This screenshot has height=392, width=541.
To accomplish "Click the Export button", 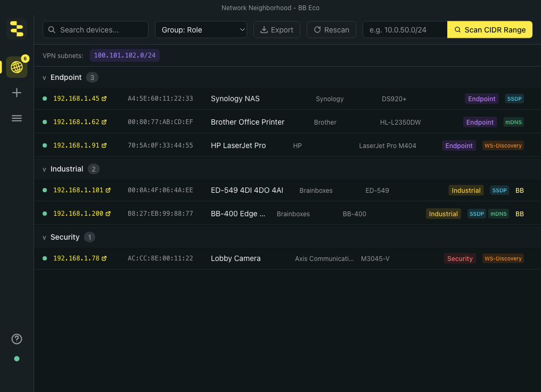I will 277,30.
